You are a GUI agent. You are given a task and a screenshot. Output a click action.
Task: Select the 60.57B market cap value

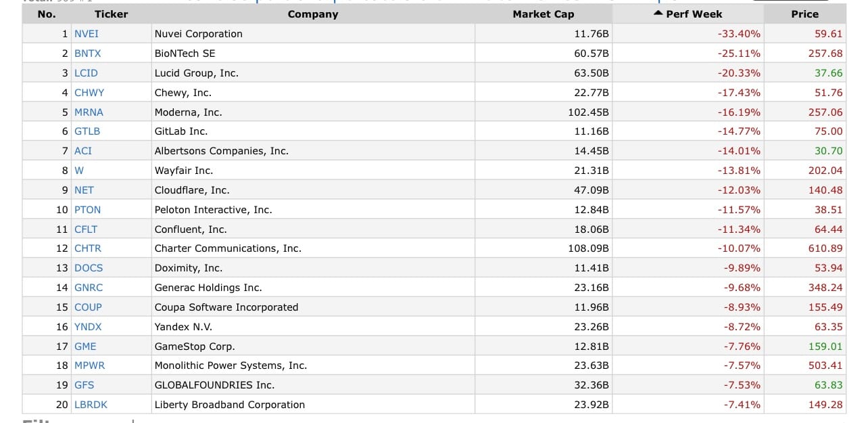click(592, 53)
